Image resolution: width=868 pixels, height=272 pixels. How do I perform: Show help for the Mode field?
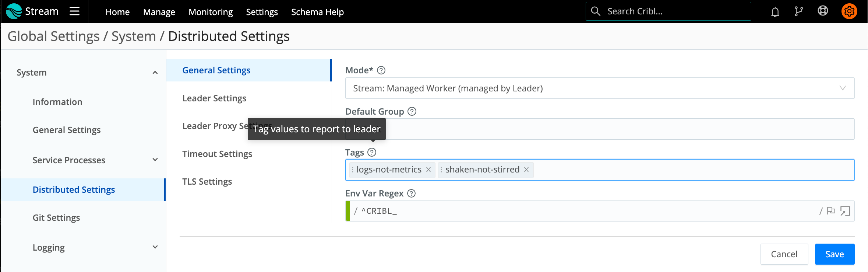[381, 70]
